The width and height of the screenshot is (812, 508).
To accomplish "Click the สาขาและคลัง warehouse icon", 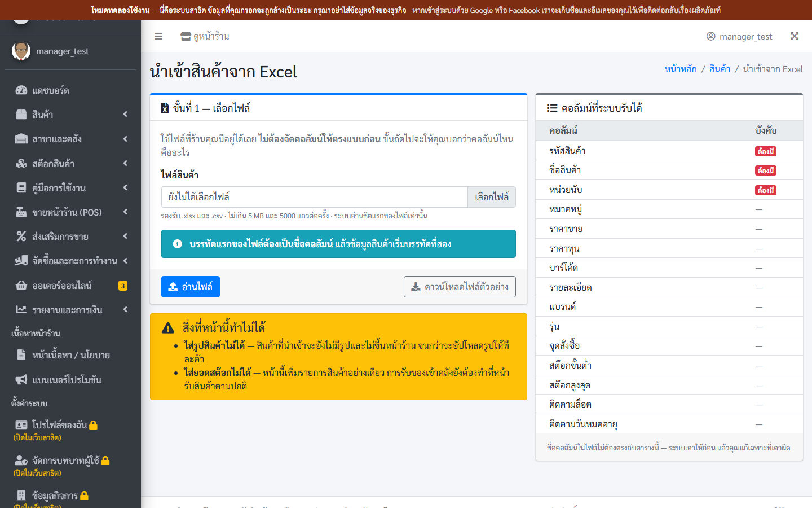I will point(21,139).
